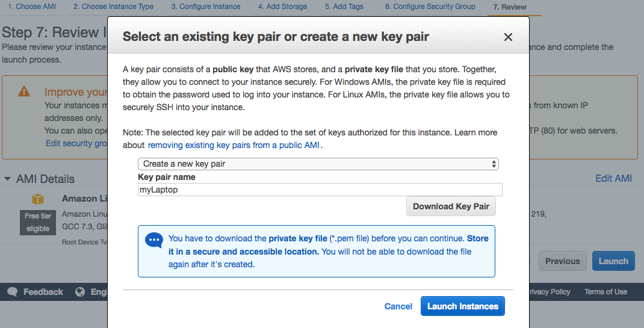The height and width of the screenshot is (328, 644).
Task: Cancel the key pair dialog
Action: point(398,306)
